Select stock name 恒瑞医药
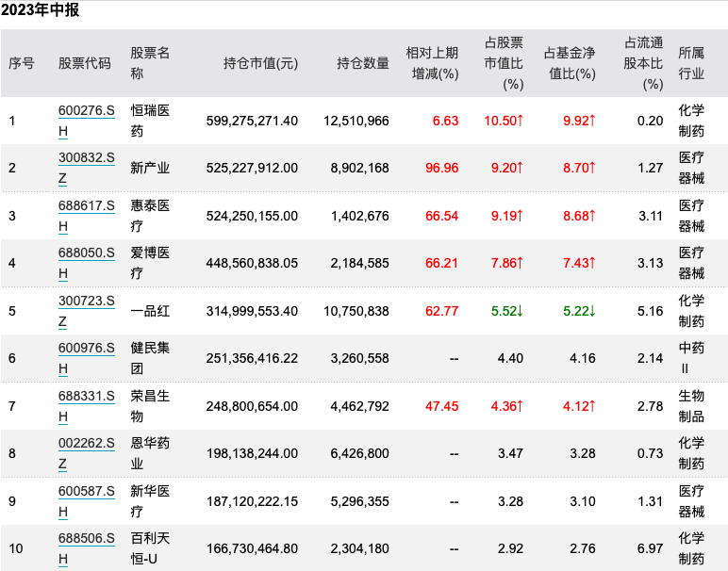 [150, 121]
